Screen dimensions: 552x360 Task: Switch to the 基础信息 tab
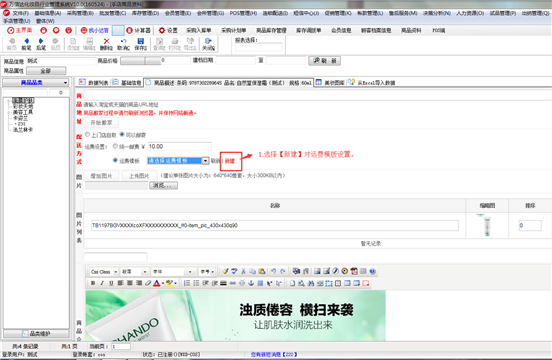point(127,82)
